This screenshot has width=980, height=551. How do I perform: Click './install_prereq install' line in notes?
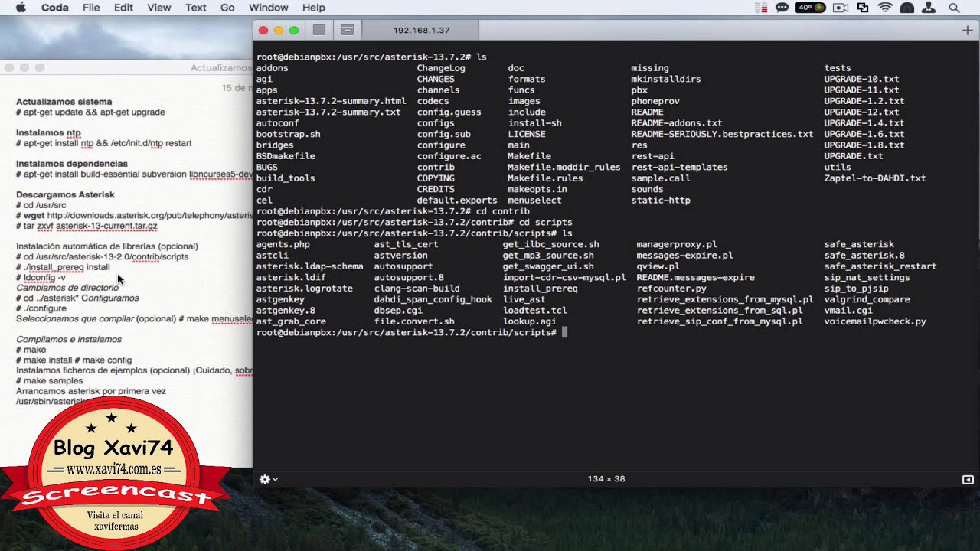coord(63,267)
